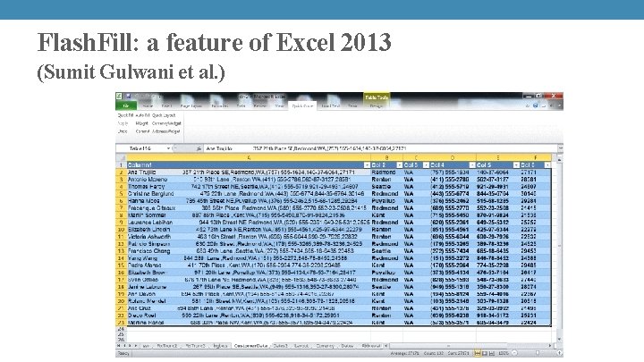
Task: Click the Select All corner of the grid
Action: [x=121, y=157]
